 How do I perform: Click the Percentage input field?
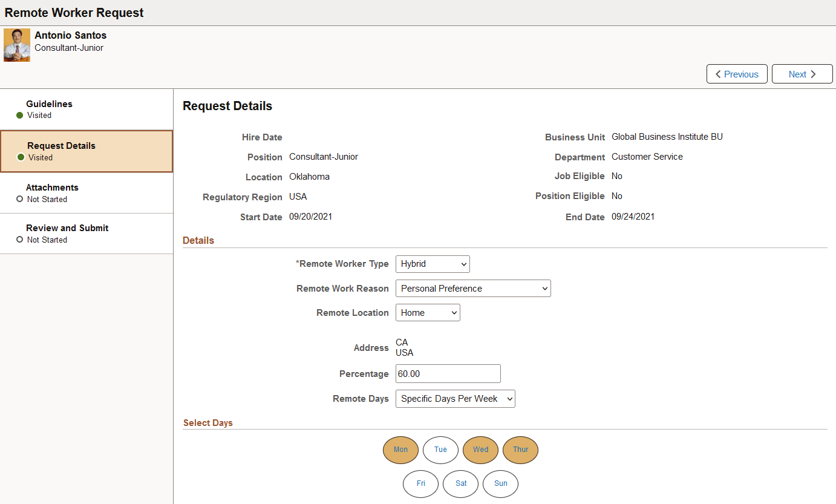click(x=448, y=373)
